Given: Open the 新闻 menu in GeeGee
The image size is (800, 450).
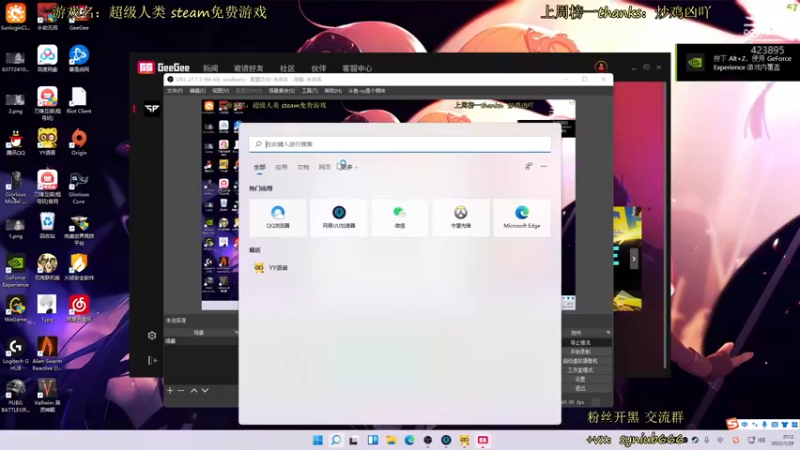Looking at the screenshot, I should tap(210, 68).
